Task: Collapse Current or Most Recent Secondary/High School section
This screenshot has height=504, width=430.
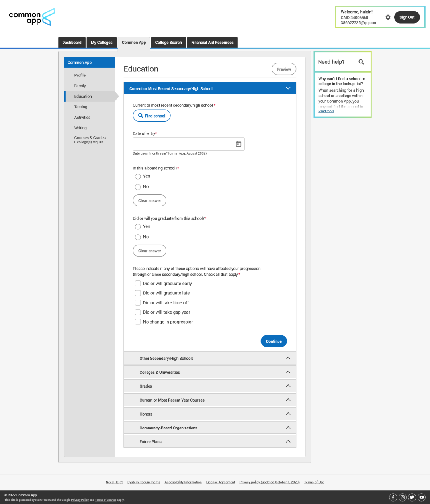Action: click(210, 88)
